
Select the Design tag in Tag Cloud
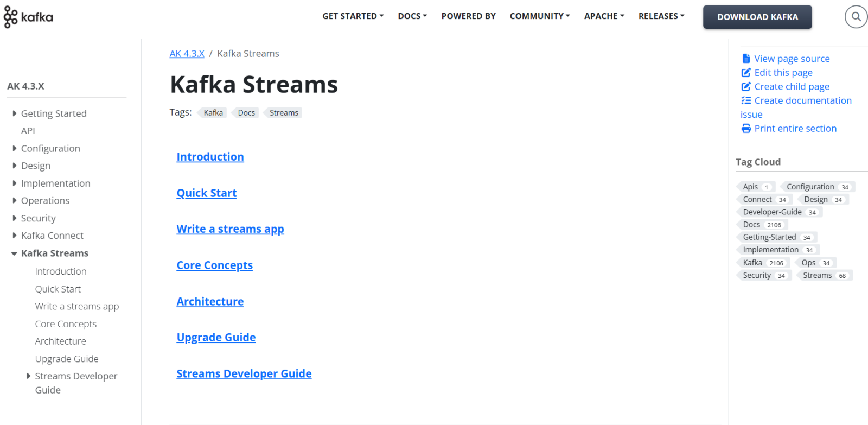[823, 199]
